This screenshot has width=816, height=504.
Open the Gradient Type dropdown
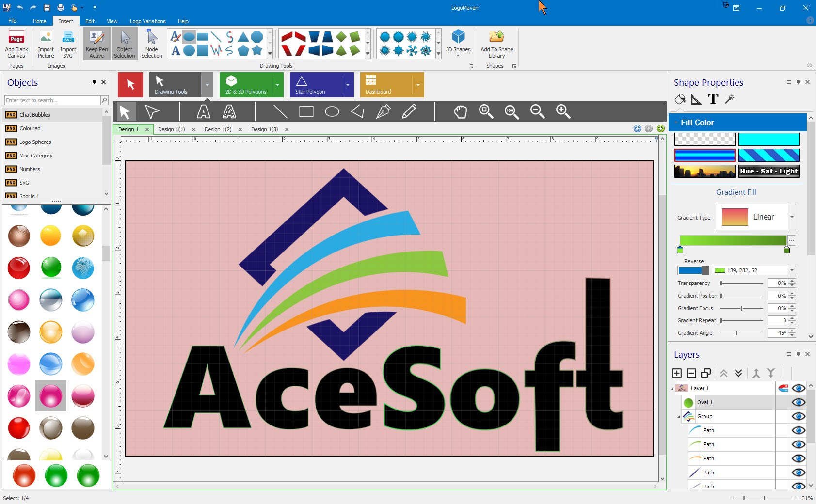[x=792, y=217]
